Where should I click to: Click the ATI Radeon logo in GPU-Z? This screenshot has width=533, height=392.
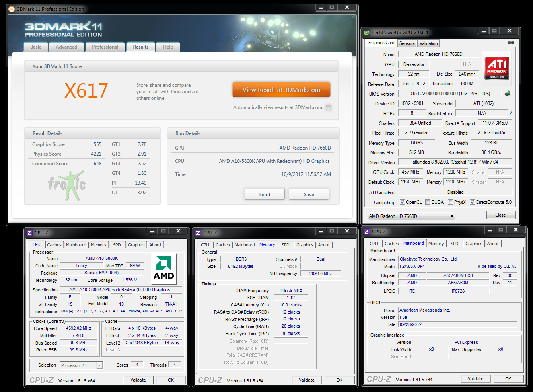(497, 68)
